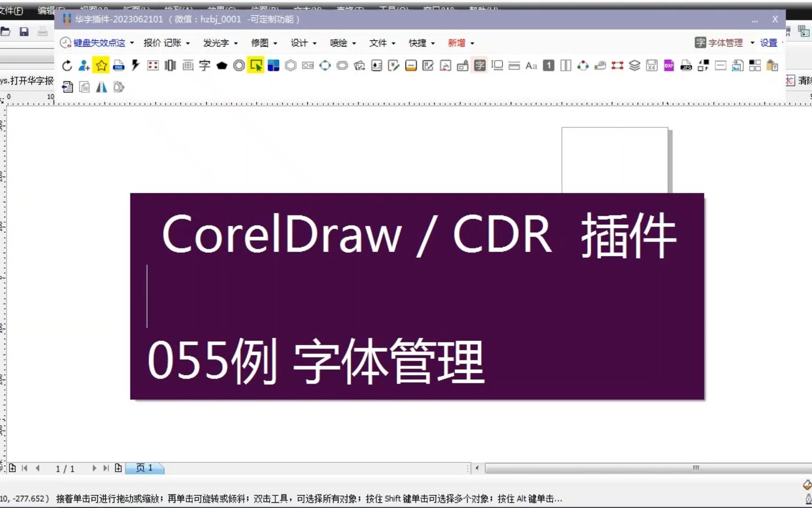Open the 发光字 dropdown menu
The height and width of the screenshot is (508, 812).
pos(220,43)
